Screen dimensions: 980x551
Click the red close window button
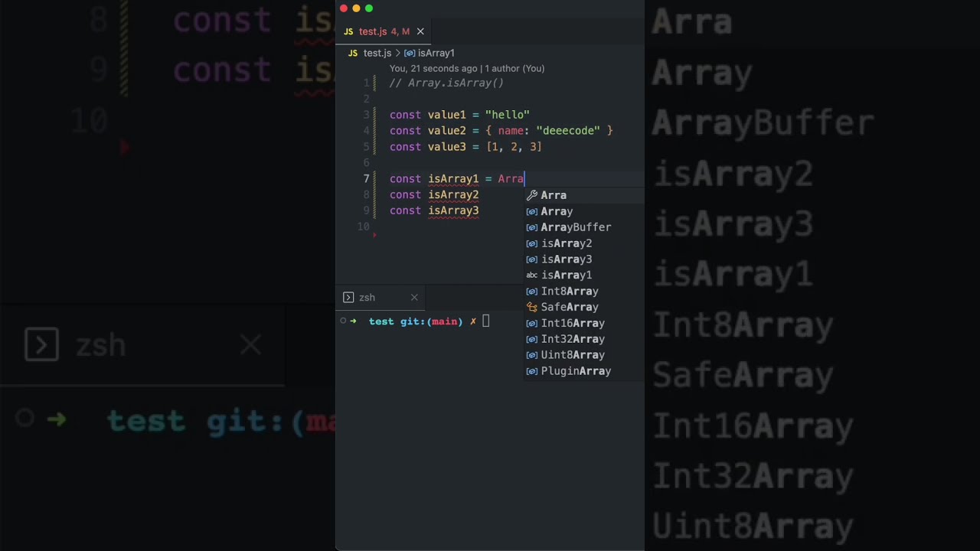point(344,8)
